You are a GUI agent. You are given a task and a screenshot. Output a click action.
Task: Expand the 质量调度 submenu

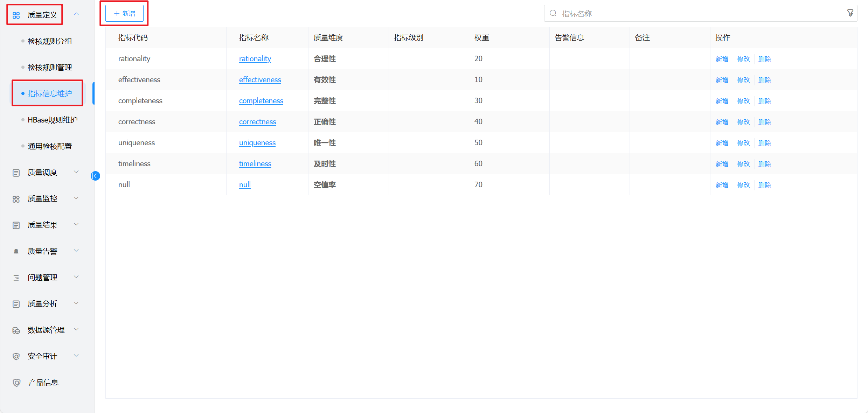(76, 172)
